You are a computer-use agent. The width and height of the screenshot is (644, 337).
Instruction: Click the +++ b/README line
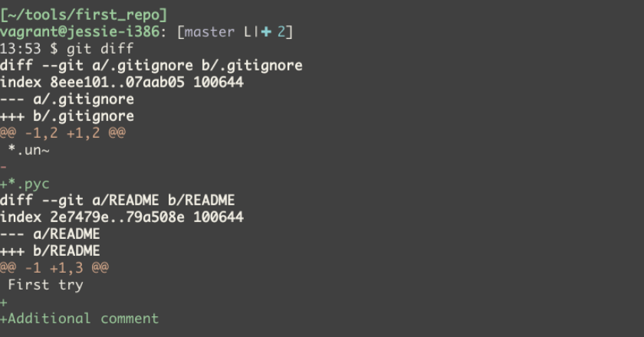coord(50,250)
